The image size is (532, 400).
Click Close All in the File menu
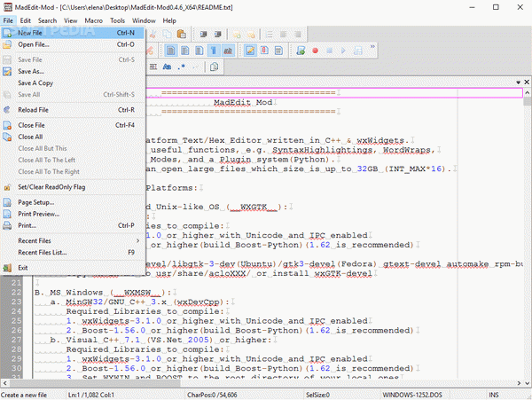click(30, 137)
